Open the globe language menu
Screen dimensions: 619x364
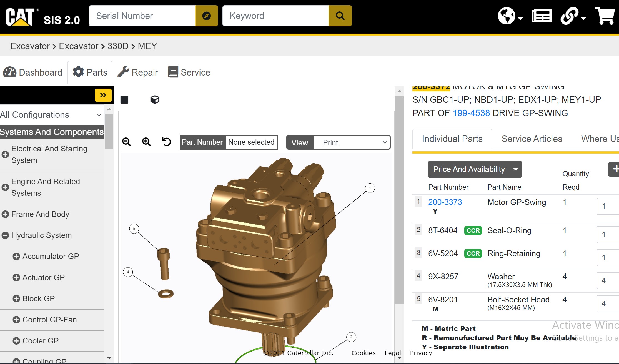point(509,16)
